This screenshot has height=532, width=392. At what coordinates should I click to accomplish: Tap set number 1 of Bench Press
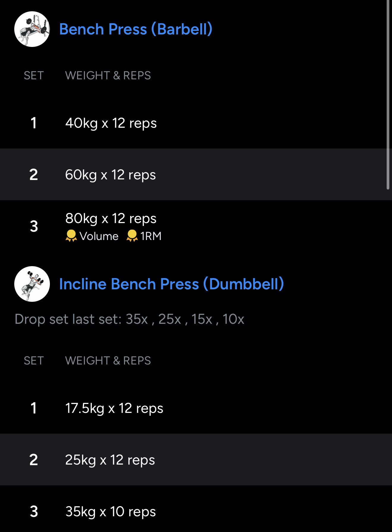[x=34, y=123]
